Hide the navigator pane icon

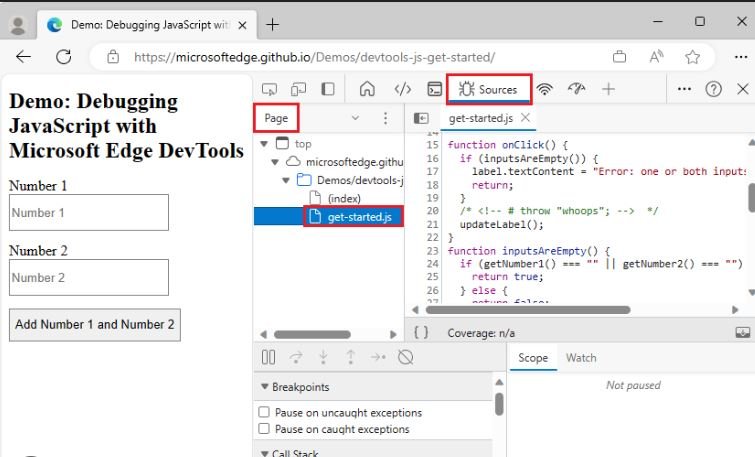tap(421, 118)
